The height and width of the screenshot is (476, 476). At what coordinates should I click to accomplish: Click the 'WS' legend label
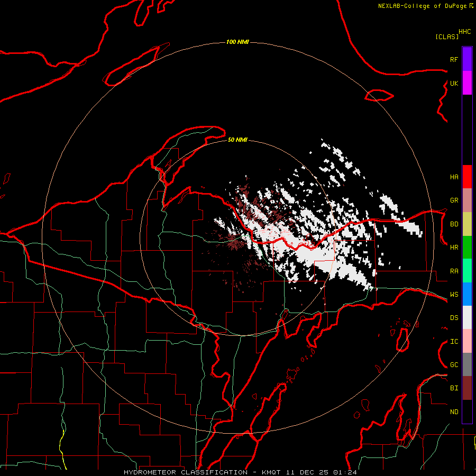(x=454, y=295)
